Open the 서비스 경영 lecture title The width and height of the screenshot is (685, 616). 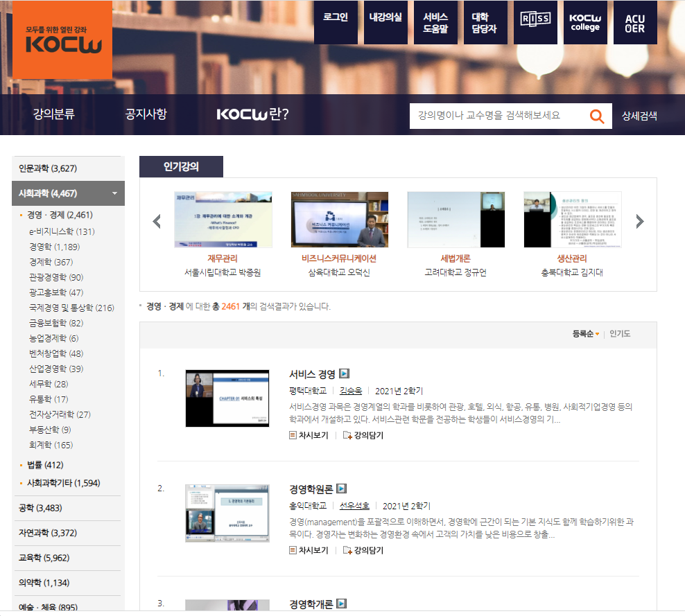pyautogui.click(x=312, y=374)
